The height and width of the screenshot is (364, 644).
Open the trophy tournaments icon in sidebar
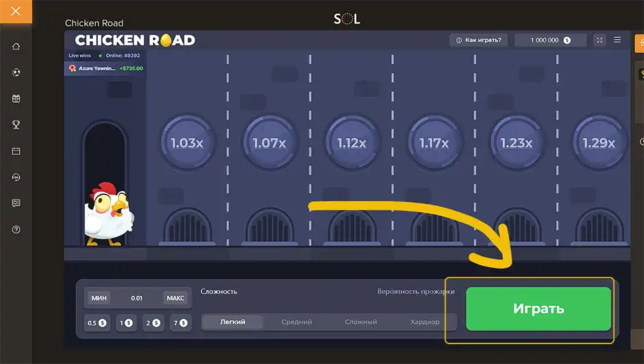16,125
